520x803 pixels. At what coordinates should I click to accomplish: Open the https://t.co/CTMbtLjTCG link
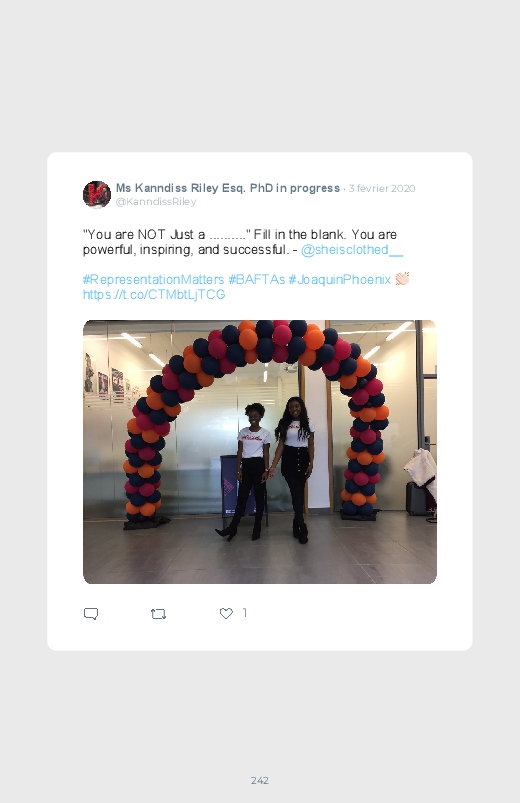tap(154, 294)
